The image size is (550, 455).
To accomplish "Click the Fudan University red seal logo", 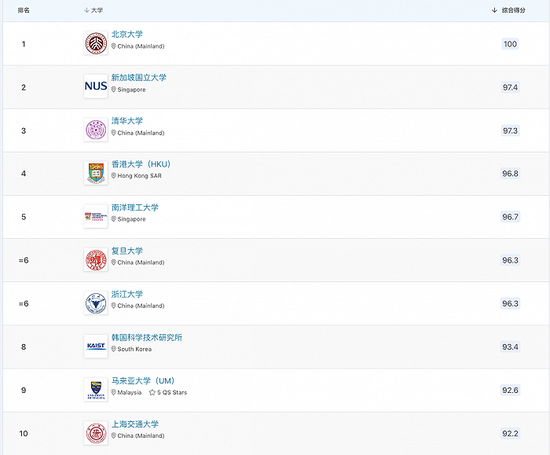I will (x=96, y=260).
